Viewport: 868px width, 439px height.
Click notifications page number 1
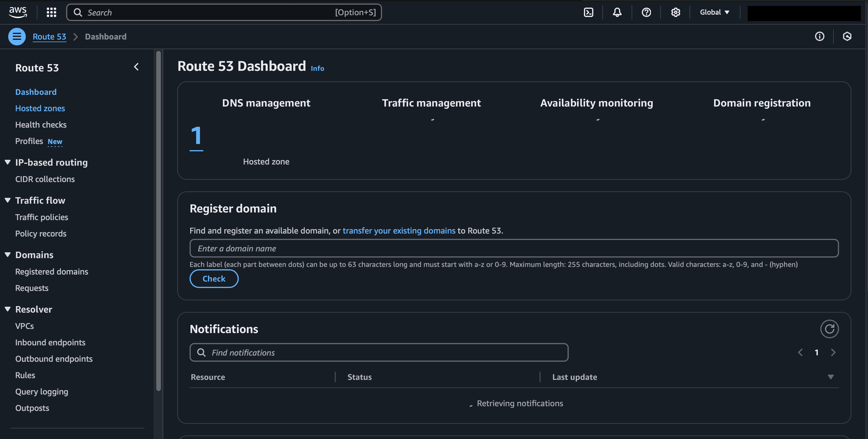(817, 352)
